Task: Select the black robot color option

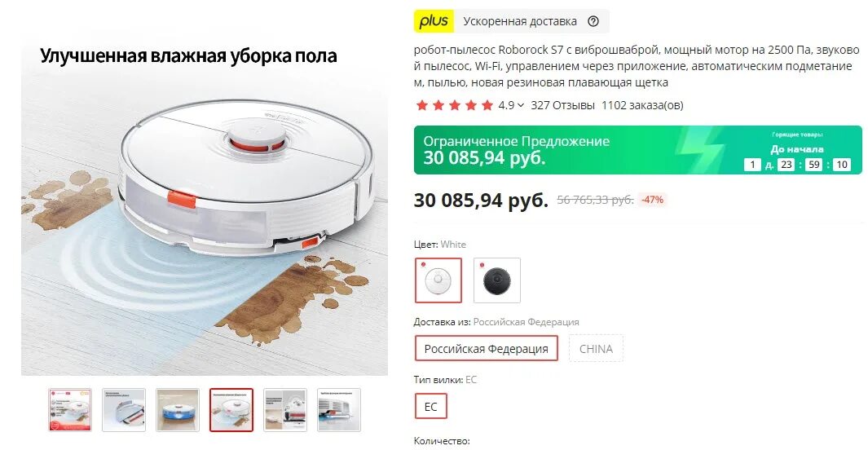Action: pos(497,280)
